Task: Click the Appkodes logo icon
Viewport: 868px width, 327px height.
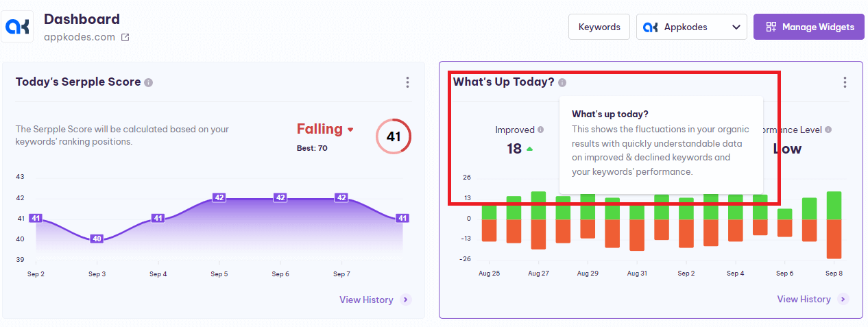Action: coord(17,27)
